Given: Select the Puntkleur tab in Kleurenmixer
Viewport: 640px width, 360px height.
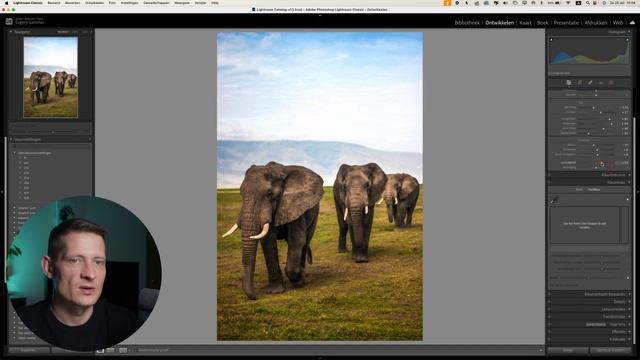Looking at the screenshot, I should (594, 190).
